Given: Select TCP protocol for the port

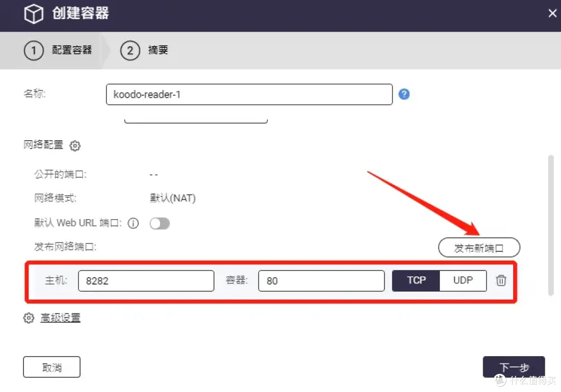Looking at the screenshot, I should [416, 280].
